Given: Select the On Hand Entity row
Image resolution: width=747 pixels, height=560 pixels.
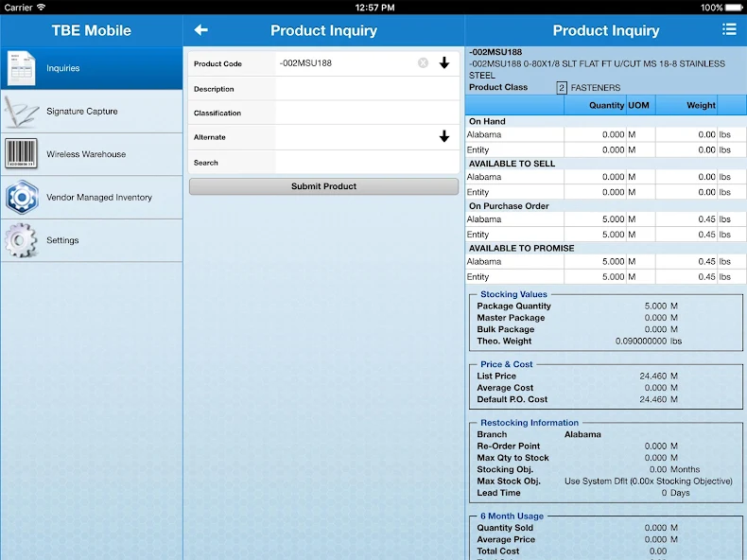Looking at the screenshot, I should pos(605,150).
